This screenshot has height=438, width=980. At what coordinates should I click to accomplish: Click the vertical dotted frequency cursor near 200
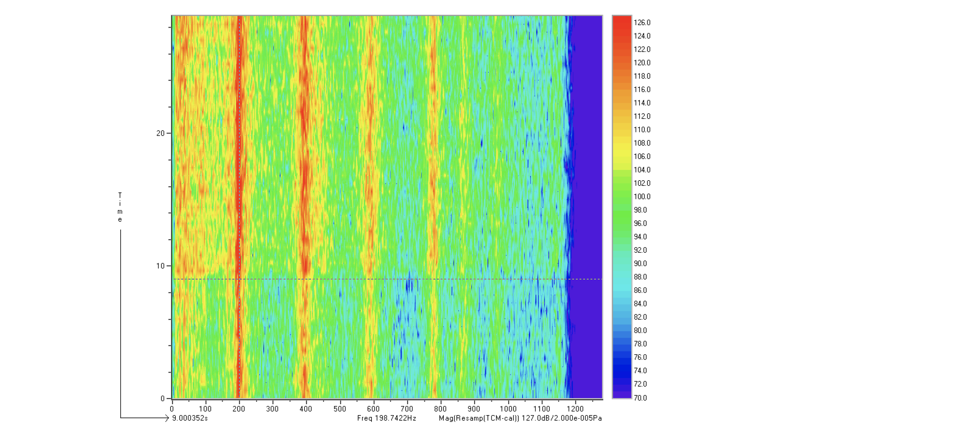(x=239, y=152)
